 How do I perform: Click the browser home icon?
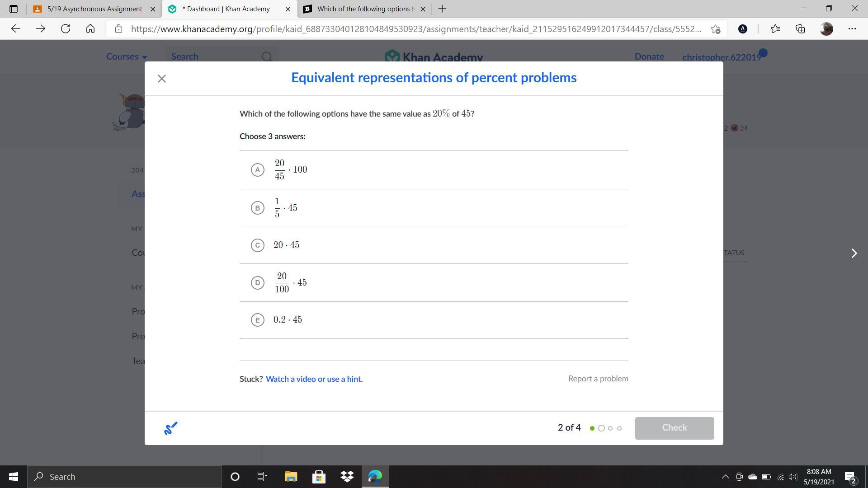point(90,29)
